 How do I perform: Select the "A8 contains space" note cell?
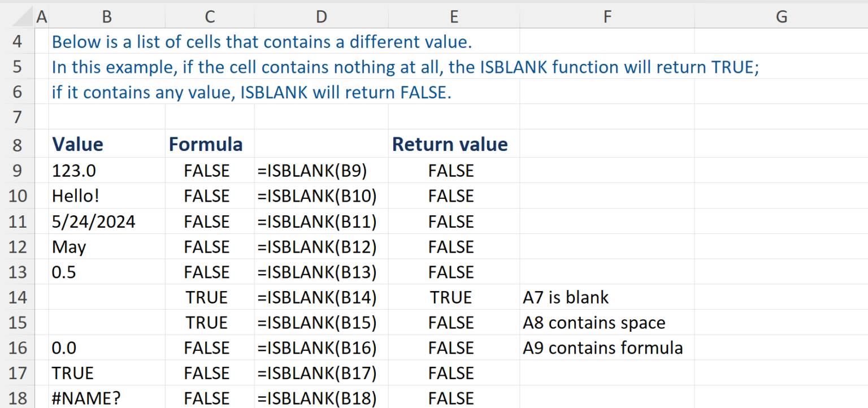(594, 323)
